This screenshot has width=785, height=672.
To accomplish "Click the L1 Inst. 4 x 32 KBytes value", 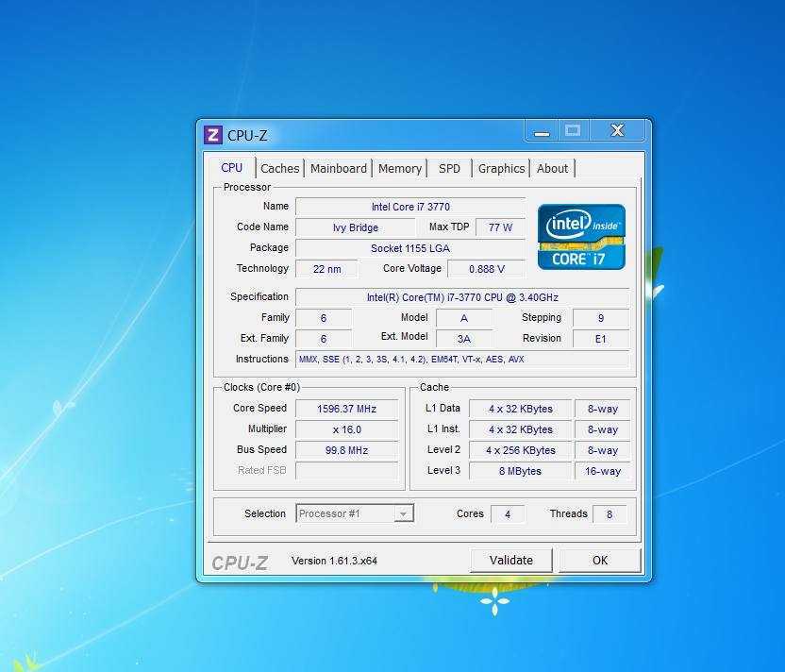I will coord(520,429).
